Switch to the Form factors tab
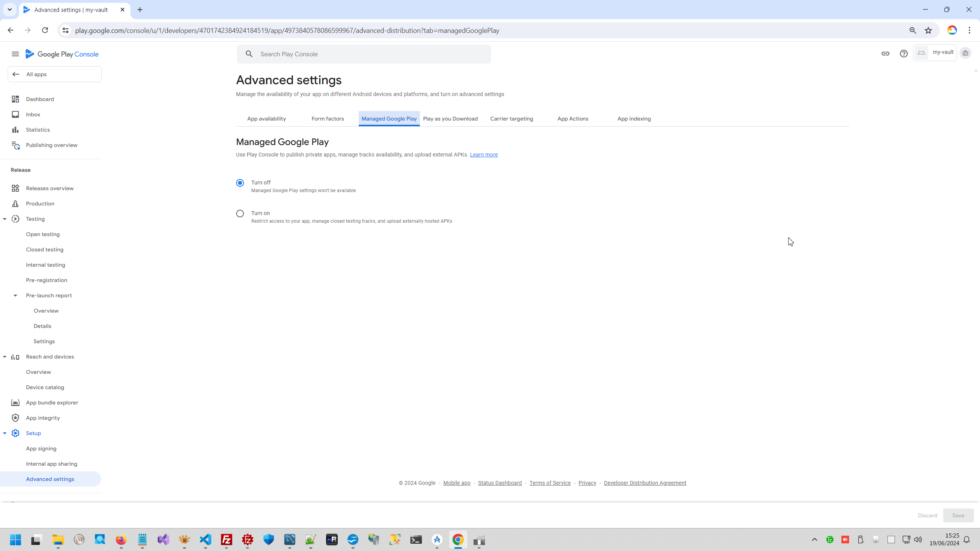This screenshot has width=980, height=551. pyautogui.click(x=328, y=119)
